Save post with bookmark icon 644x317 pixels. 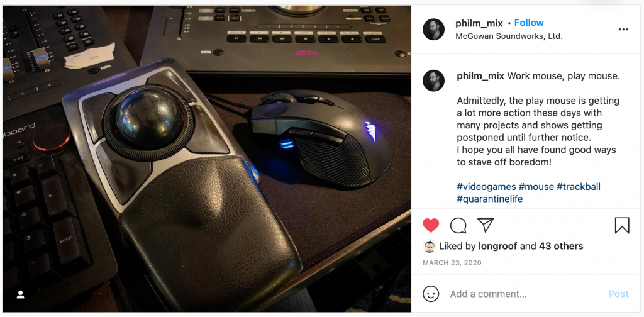(x=622, y=225)
